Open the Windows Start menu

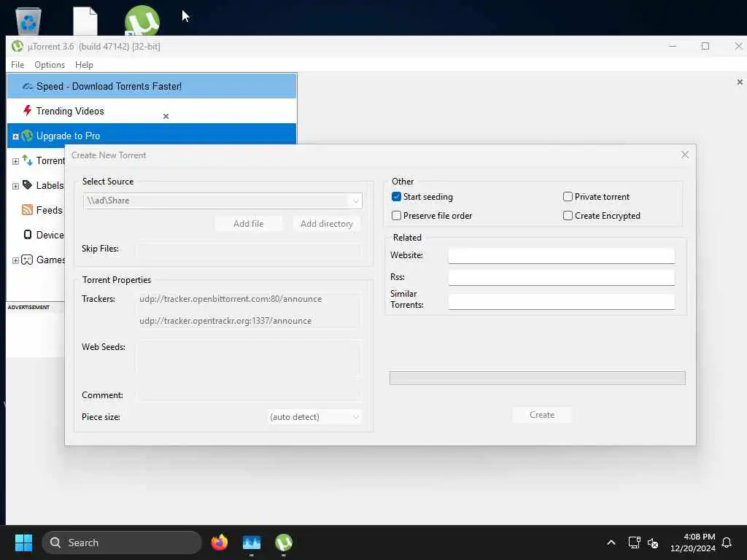pyautogui.click(x=23, y=542)
